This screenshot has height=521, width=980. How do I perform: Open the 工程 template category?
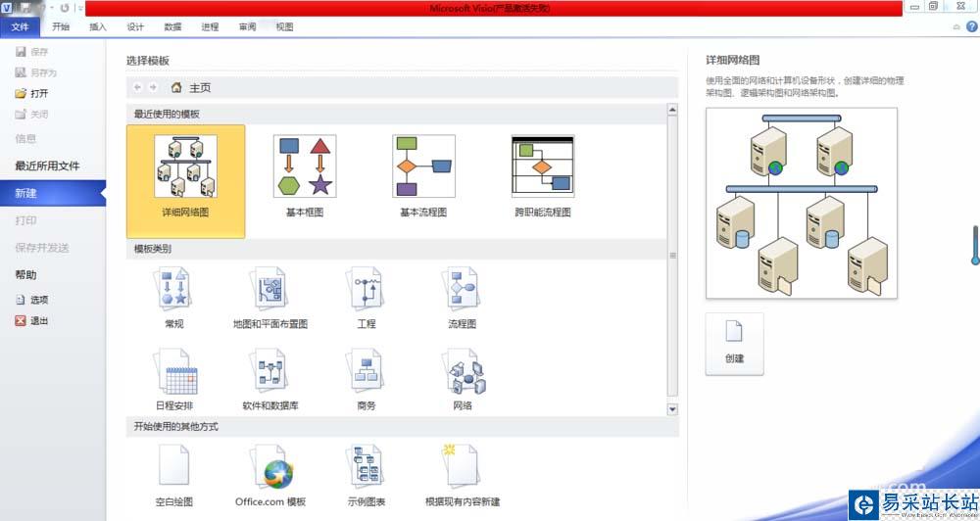[x=367, y=298]
